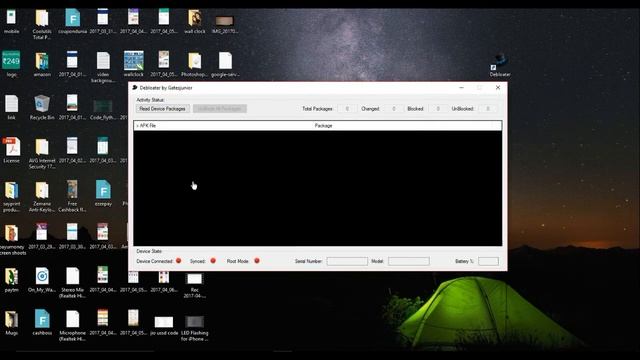Click the Read Device Packages button
Screen dimensions: 640x360
(x=162, y=109)
